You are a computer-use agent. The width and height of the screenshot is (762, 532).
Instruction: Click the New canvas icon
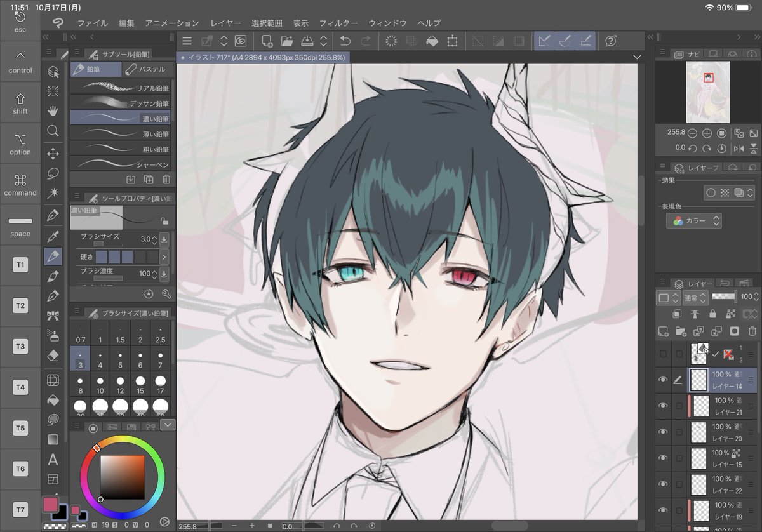[x=267, y=41]
